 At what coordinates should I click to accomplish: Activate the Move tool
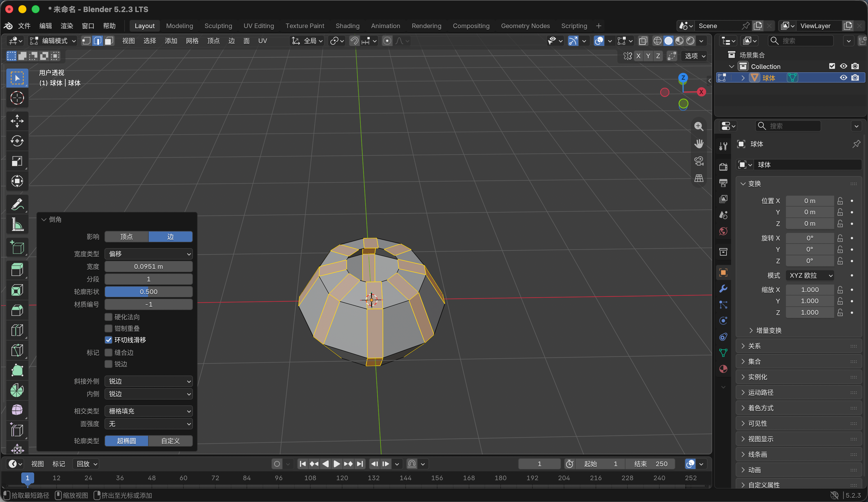[17, 121]
